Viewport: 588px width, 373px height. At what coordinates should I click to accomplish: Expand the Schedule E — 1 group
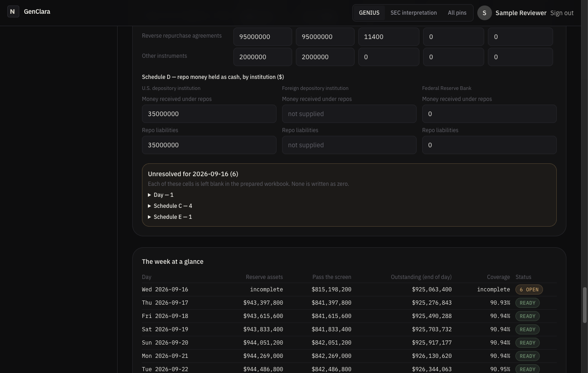click(170, 217)
